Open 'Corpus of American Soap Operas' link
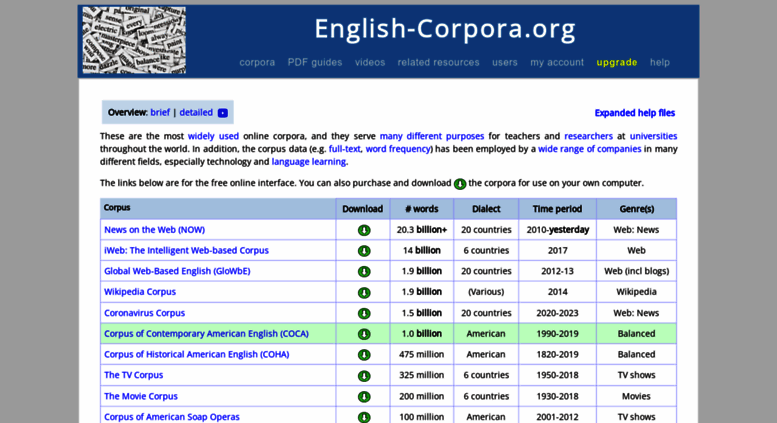The image size is (777, 423). [171, 417]
